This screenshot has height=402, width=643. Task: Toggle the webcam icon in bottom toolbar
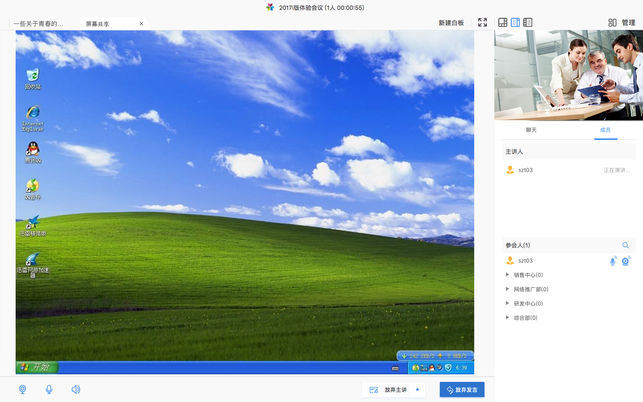tap(23, 389)
